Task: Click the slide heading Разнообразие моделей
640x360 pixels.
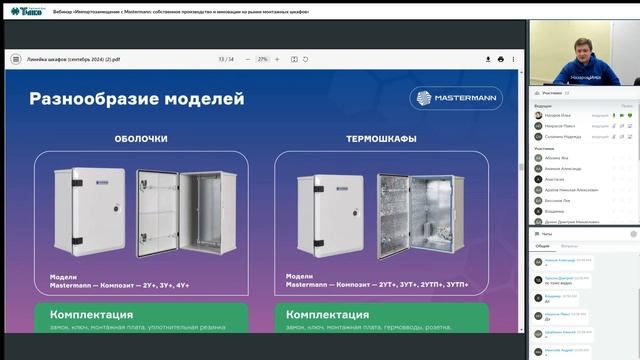Action: click(137, 99)
